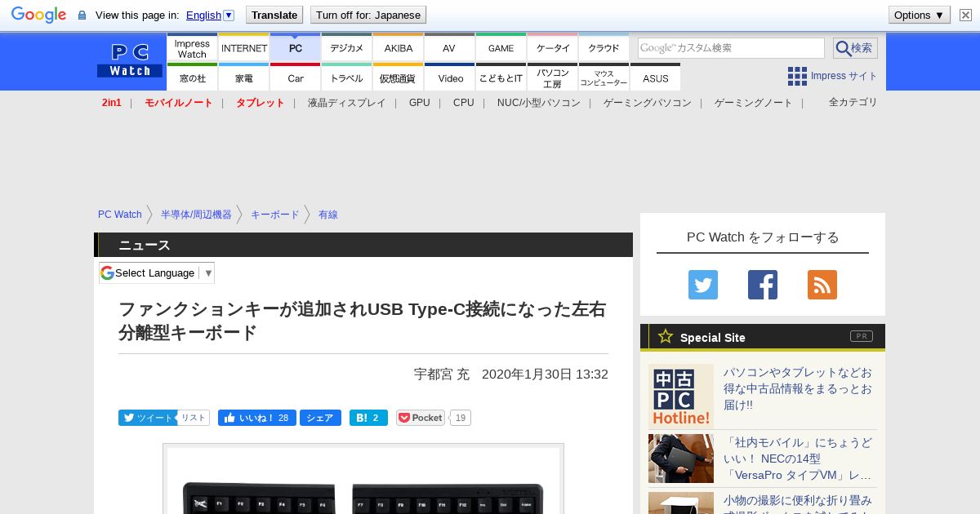This screenshot has width=980, height=514.
Task: Select the PC tab
Action: tap(296, 48)
